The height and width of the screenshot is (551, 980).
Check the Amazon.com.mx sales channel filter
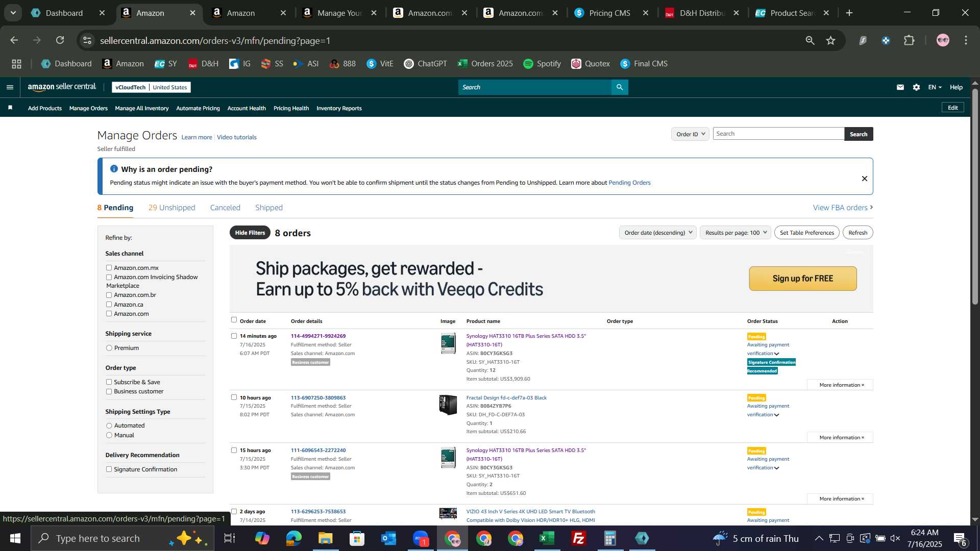pos(109,268)
